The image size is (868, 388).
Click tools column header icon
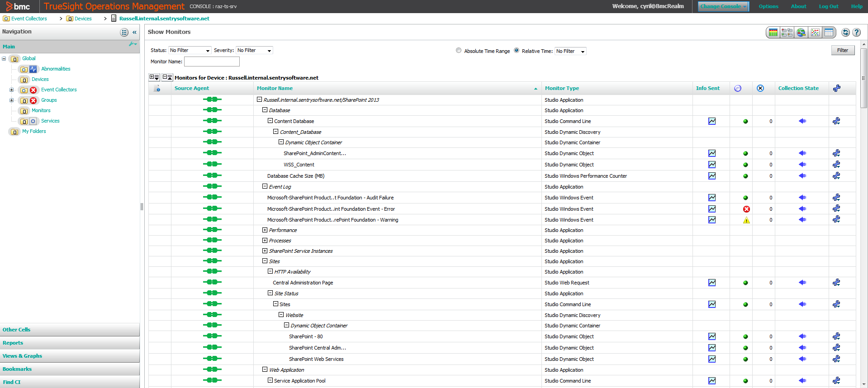(837, 88)
